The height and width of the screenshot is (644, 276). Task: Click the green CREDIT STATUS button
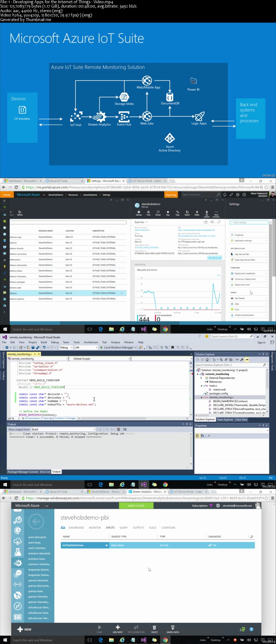[136, 506]
